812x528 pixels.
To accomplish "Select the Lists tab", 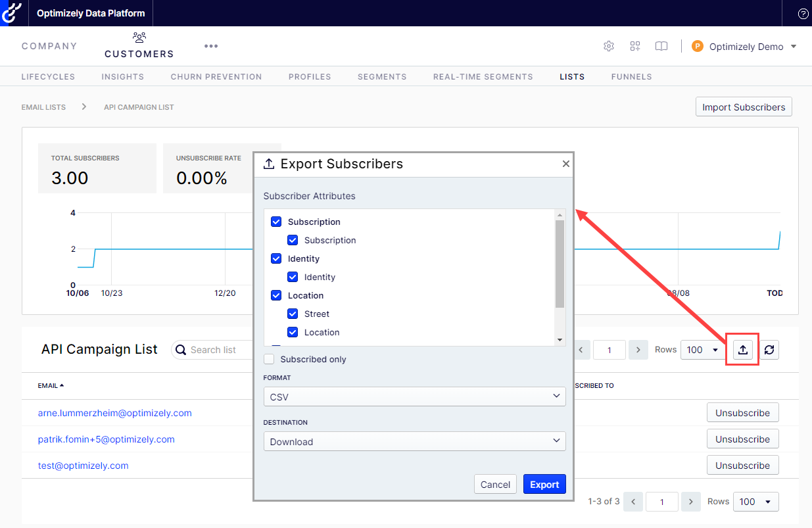I will tap(572, 77).
